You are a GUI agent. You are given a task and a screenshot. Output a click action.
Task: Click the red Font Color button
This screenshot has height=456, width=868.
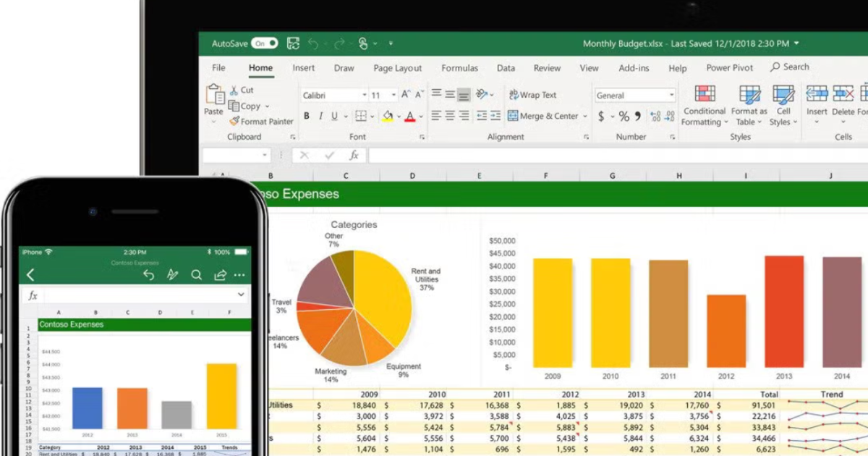[x=410, y=116]
